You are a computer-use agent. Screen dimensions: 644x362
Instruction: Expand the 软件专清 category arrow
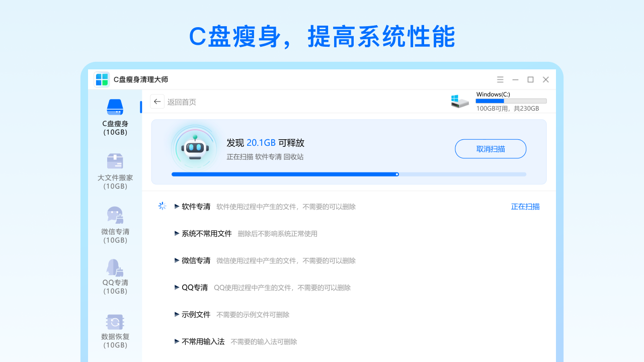pos(177,206)
